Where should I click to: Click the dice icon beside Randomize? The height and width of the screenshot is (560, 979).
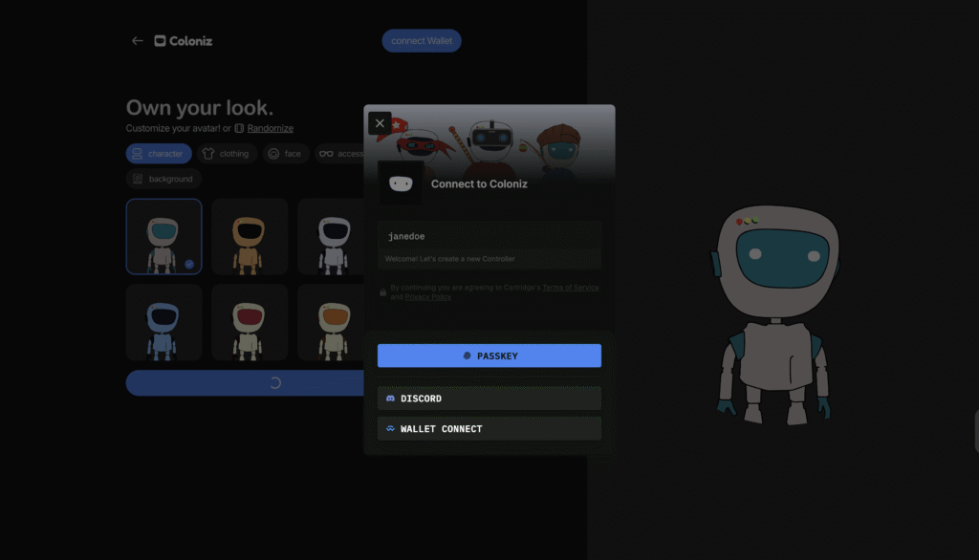(x=239, y=129)
